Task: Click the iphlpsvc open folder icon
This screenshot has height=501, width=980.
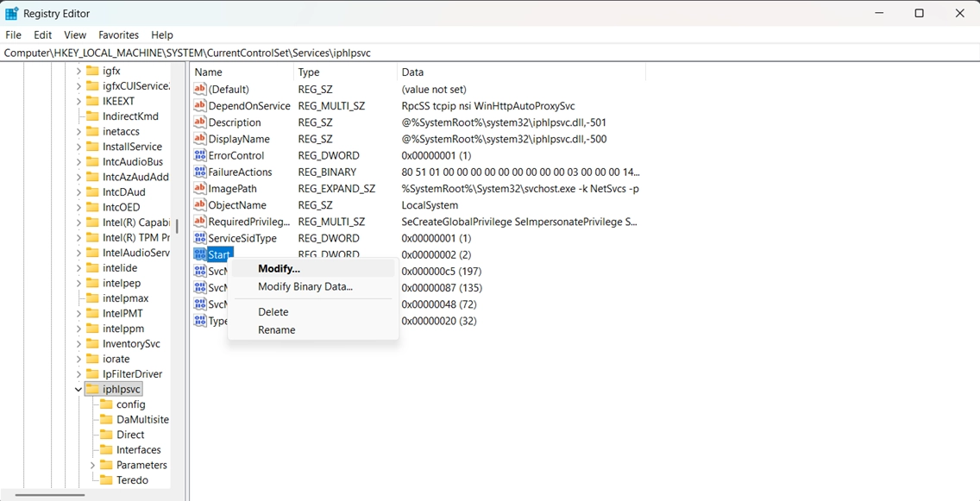Action: (x=92, y=389)
